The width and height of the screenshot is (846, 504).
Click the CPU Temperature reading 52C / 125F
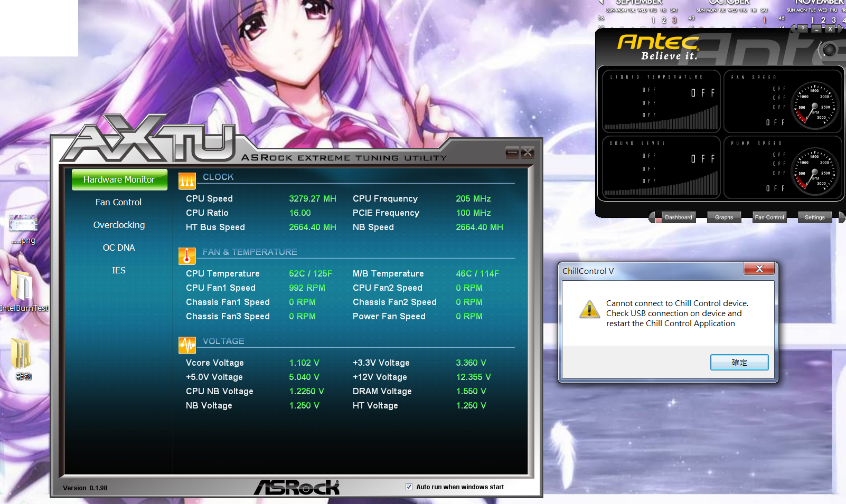pyautogui.click(x=311, y=273)
